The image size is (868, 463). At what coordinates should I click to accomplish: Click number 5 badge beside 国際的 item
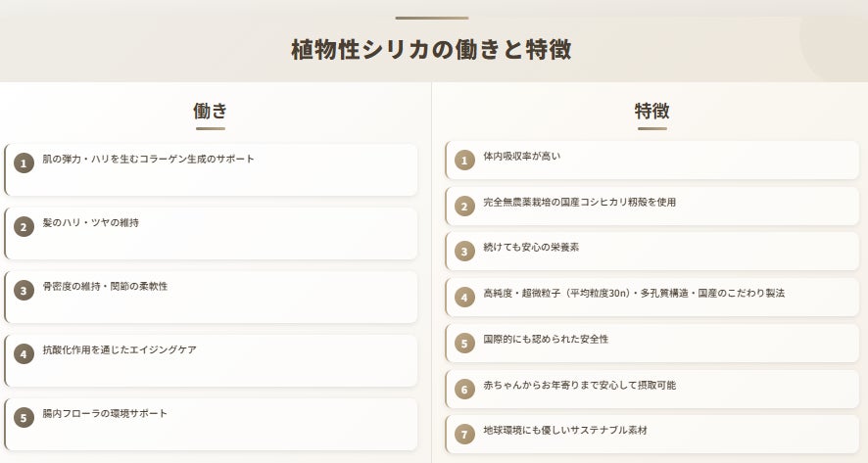click(464, 343)
